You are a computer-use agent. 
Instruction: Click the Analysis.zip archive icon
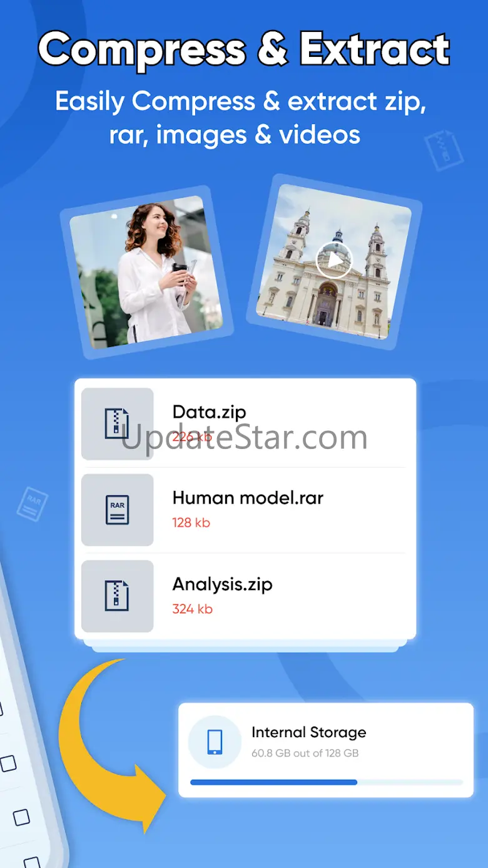click(117, 596)
